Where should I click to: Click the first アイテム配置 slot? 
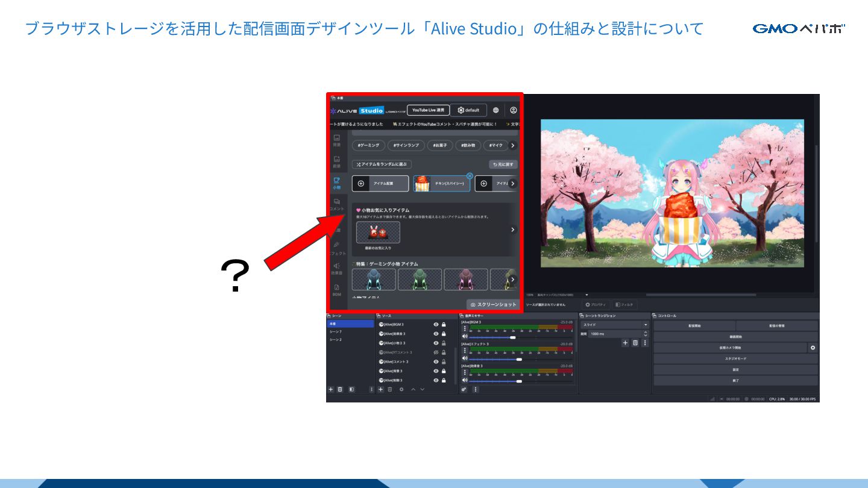380,183
